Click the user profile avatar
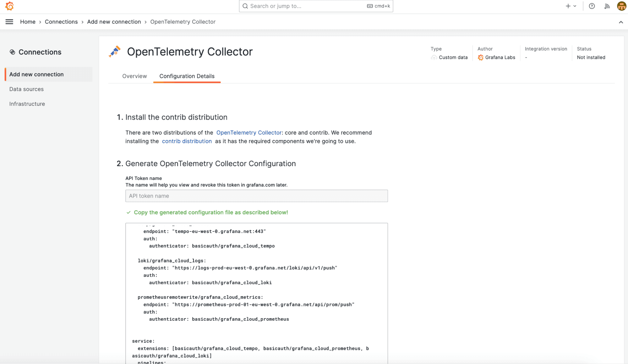The height and width of the screenshot is (364, 628). (x=621, y=6)
